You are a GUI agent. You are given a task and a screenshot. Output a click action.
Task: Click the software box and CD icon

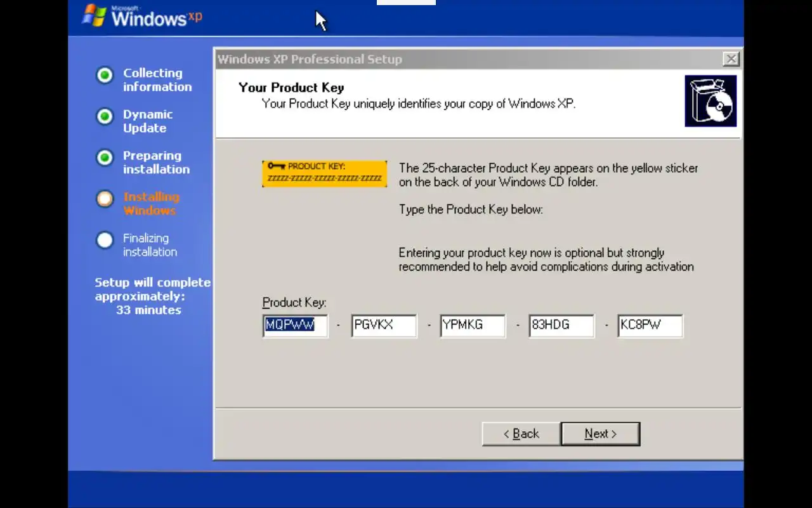point(710,101)
